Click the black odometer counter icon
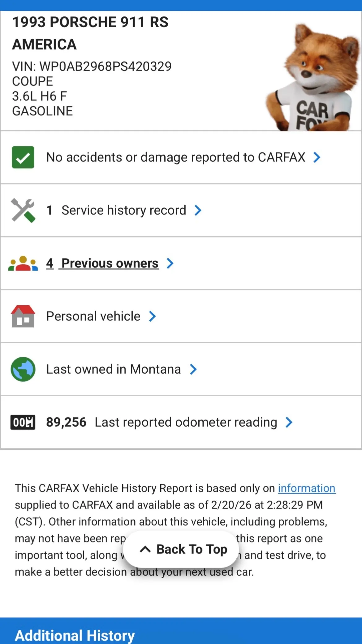Viewport: 362px width, 644px height. (x=23, y=422)
